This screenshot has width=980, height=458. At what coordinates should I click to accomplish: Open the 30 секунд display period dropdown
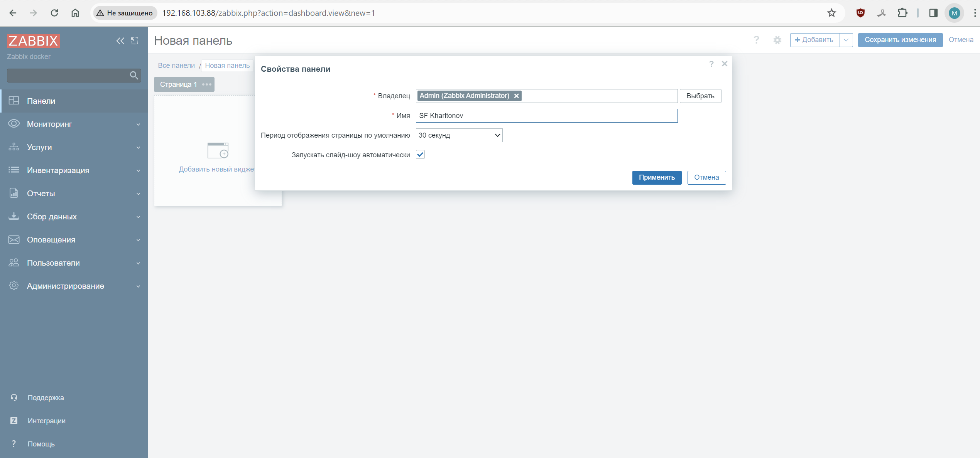point(459,135)
